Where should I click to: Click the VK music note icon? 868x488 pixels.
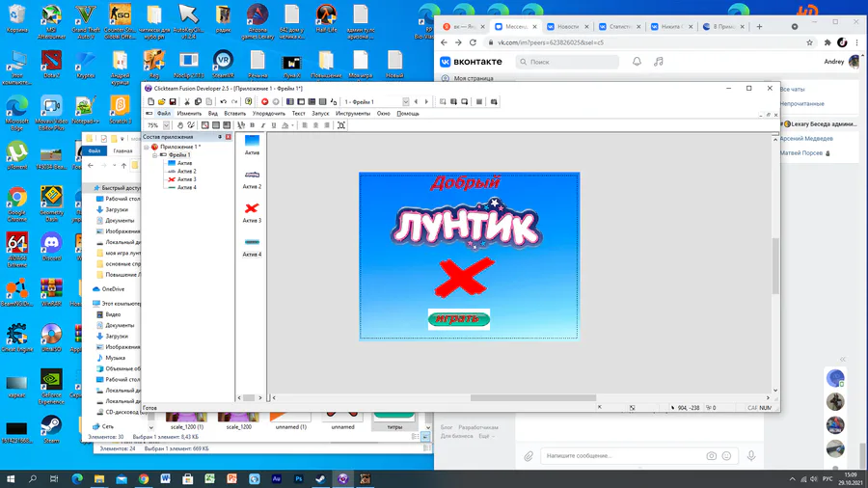[x=658, y=62]
